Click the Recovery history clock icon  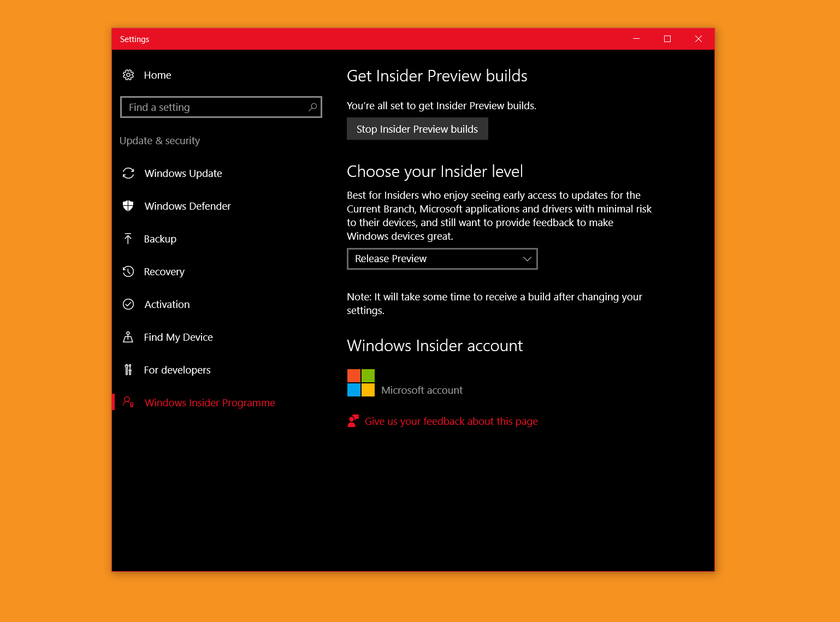point(128,271)
